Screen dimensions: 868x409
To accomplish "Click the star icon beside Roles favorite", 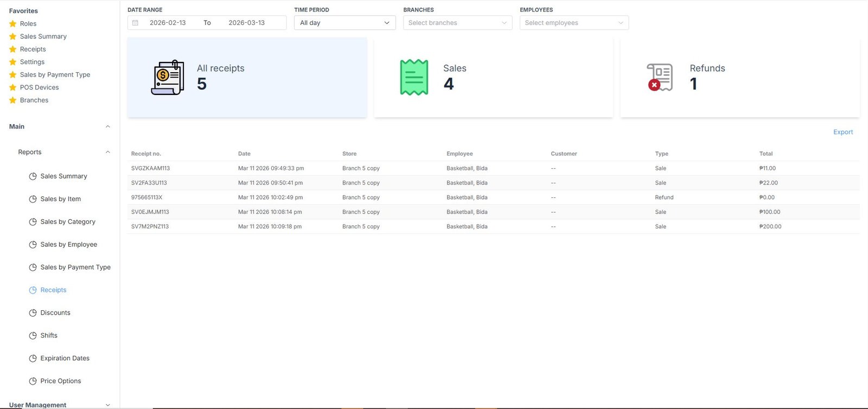I will [13, 24].
